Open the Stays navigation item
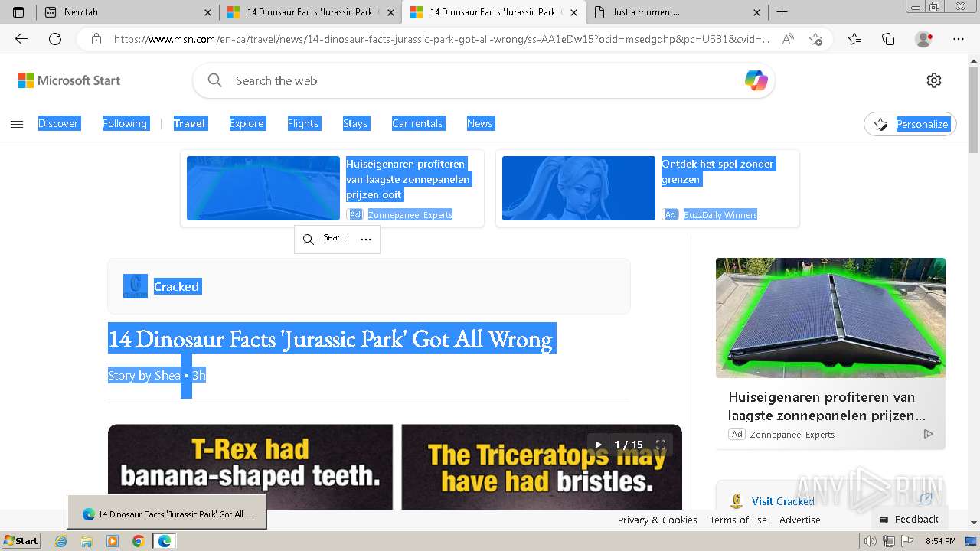 [x=355, y=123]
